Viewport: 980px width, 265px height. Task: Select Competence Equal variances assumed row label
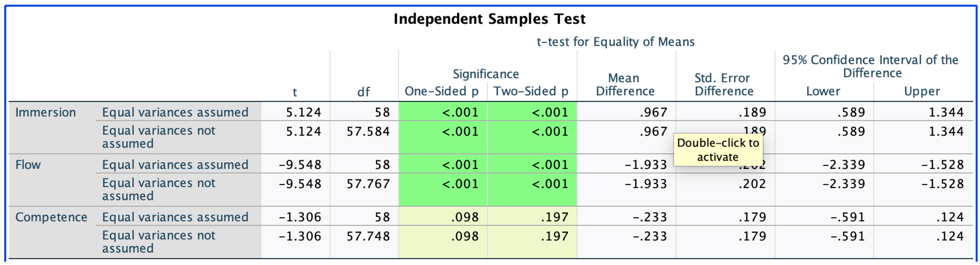coord(175,217)
